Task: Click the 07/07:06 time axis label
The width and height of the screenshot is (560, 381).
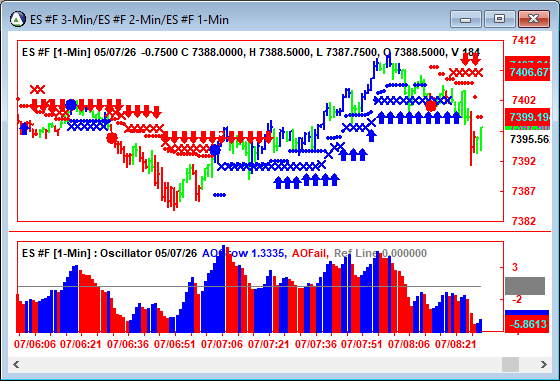Action: pyautogui.click(x=222, y=344)
